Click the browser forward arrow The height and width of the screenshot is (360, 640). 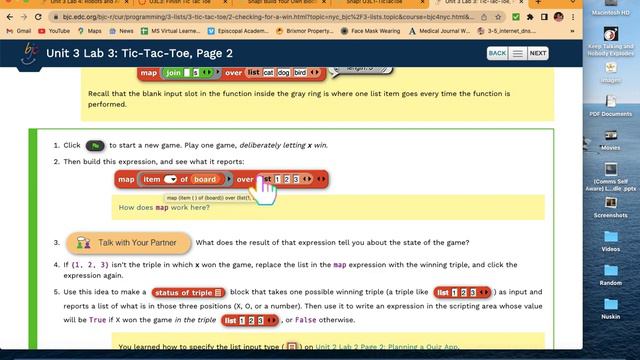point(24,17)
